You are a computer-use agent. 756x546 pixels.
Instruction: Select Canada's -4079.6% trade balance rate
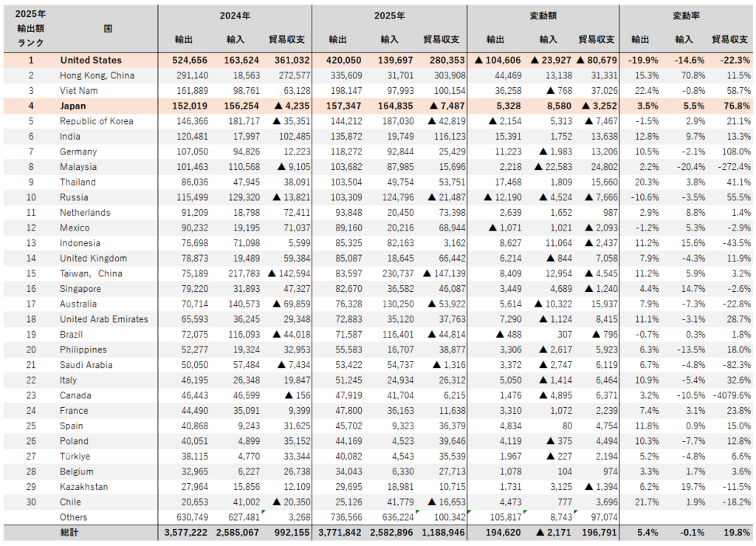tap(728, 395)
